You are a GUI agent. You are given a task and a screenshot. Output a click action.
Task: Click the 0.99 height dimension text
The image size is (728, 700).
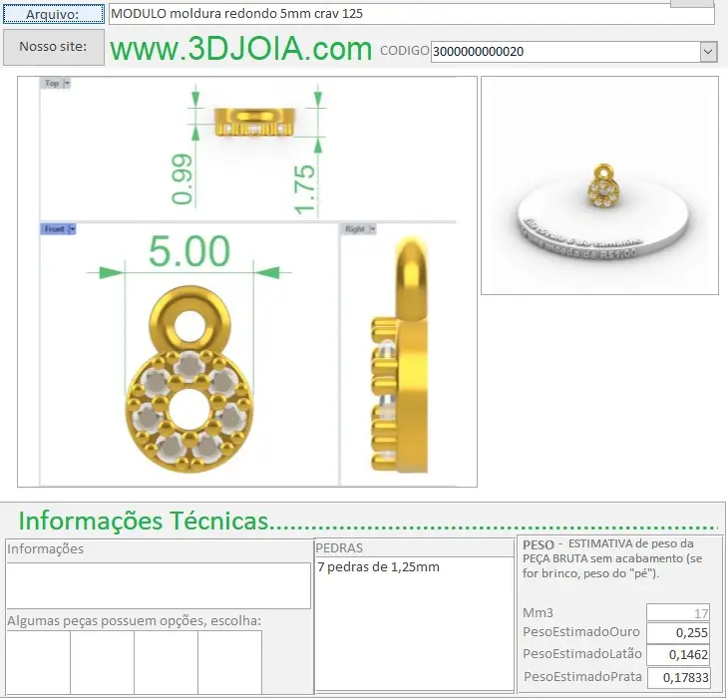(182, 178)
